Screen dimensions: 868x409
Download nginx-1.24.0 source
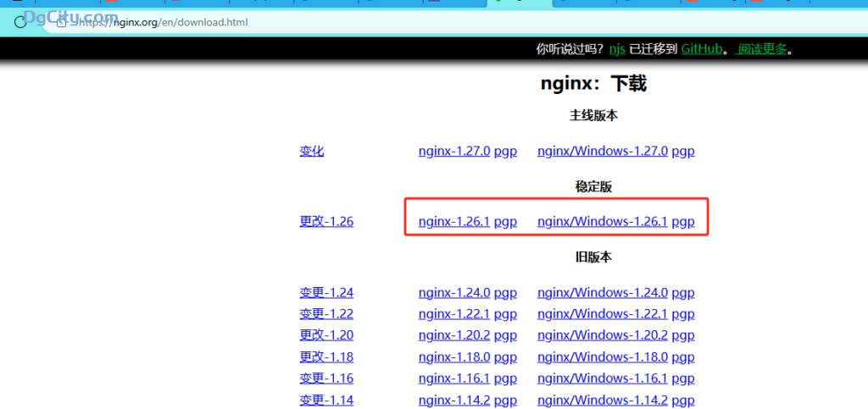pyautogui.click(x=454, y=292)
